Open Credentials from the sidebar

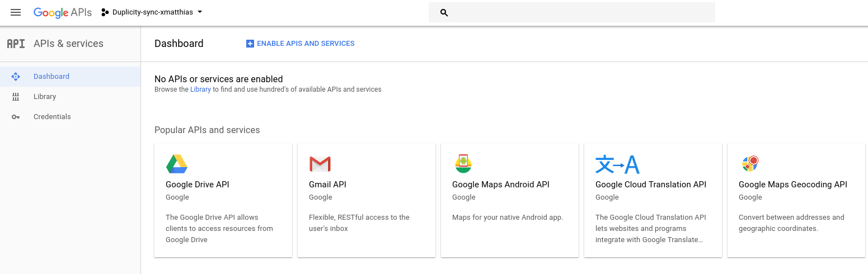[70, 117]
